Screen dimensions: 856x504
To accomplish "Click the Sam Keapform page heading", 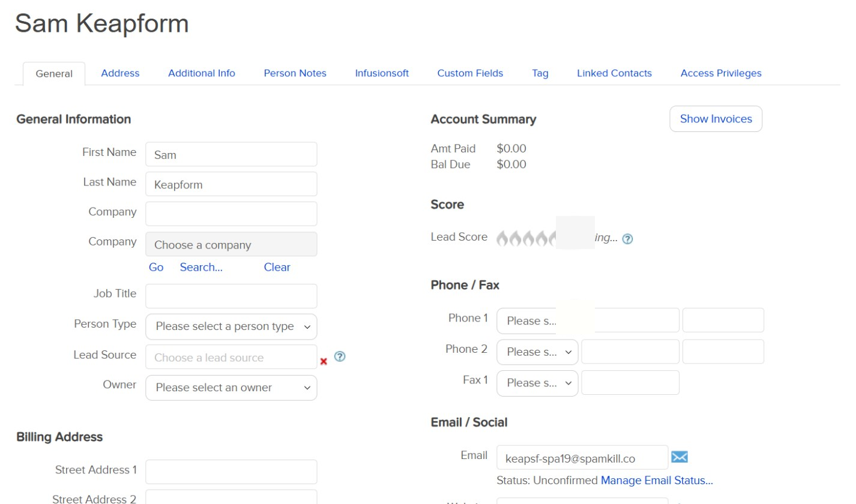I will [x=102, y=23].
